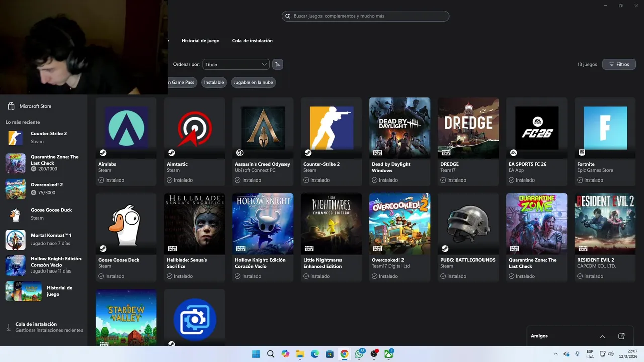This screenshot has height=362, width=644.
Task: Open the Hollow Knight cover in the library grid
Action: [x=263, y=224]
